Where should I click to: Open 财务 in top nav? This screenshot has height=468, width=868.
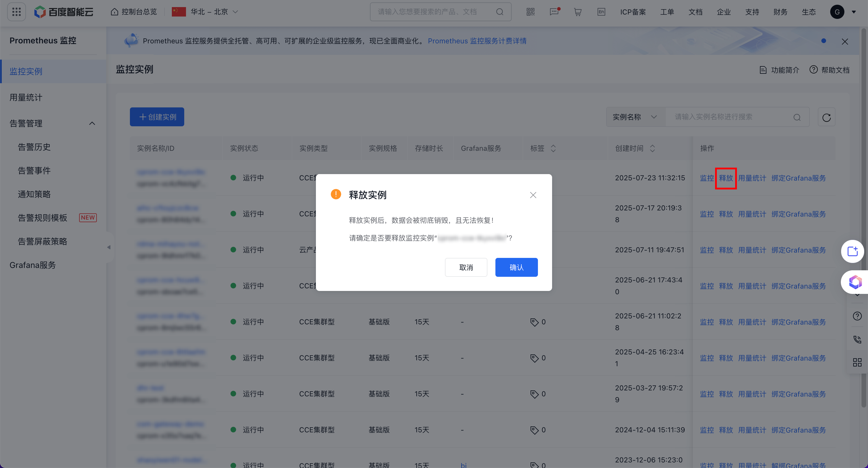pyautogui.click(x=780, y=12)
